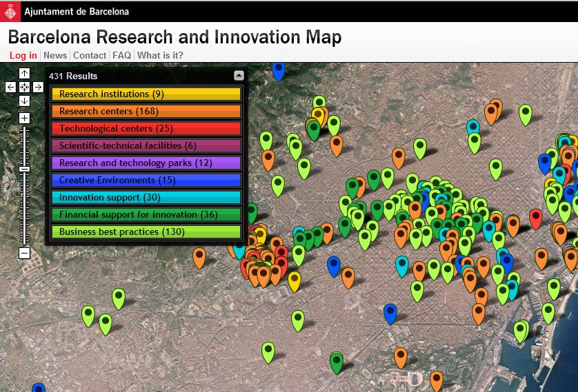Viewport: 578px width, 392px height.
Task: Toggle the Technological centers (25) filter
Action: pos(146,129)
